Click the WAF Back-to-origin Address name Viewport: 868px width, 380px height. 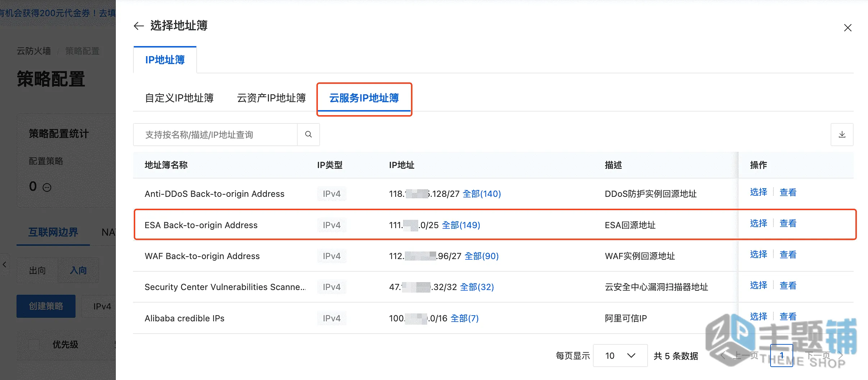click(x=202, y=256)
